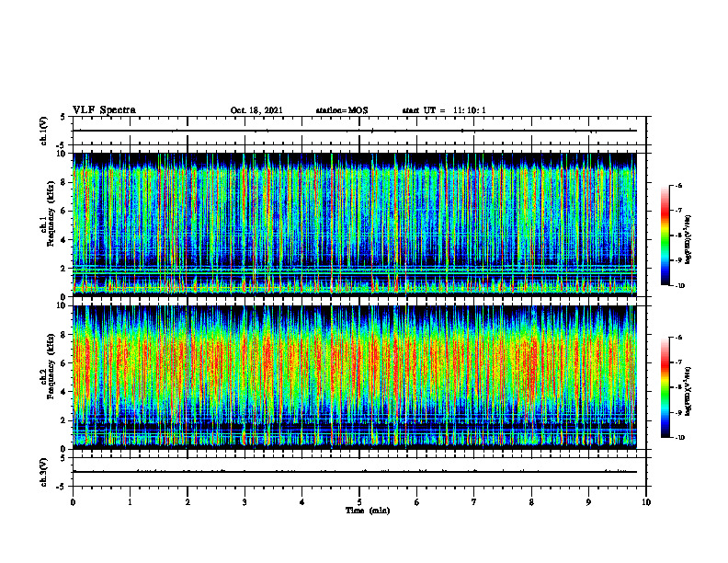This screenshot has width=728, height=563.
Task: Click the ch.1 spectrogram color scale bar
Action: coord(665,236)
